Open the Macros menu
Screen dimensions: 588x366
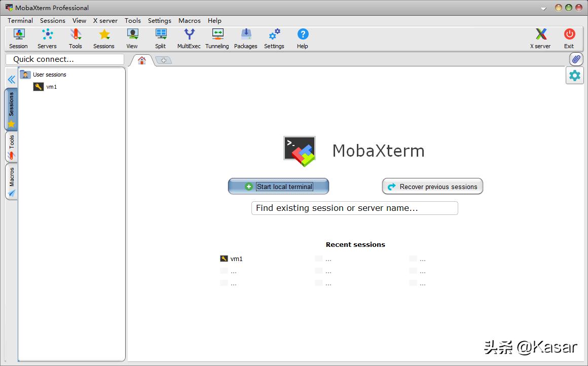pyautogui.click(x=189, y=21)
